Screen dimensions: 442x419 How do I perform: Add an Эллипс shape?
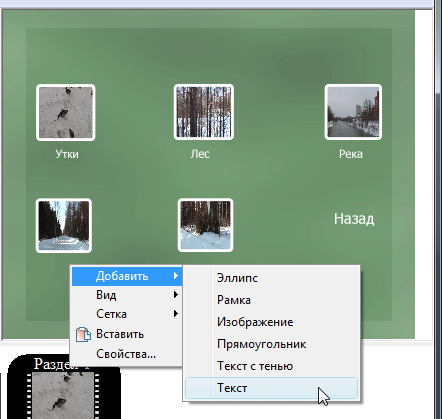tap(271, 278)
